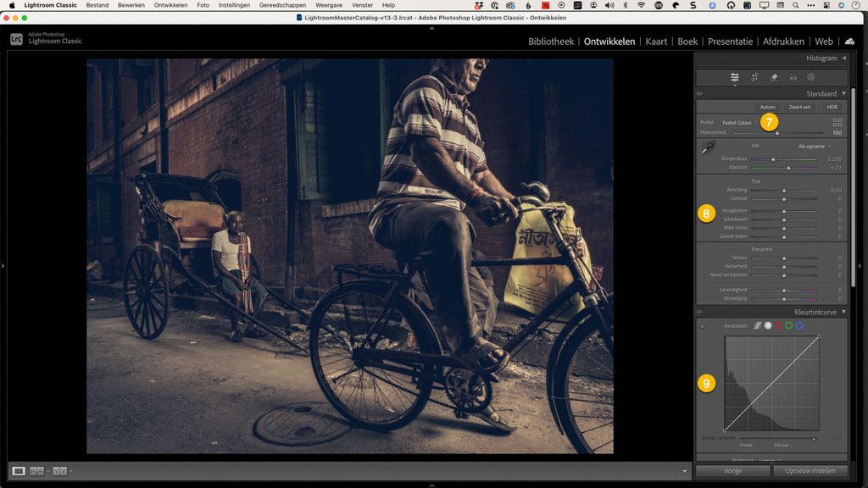Show the hidden filmstrip panel arrow

point(431,485)
